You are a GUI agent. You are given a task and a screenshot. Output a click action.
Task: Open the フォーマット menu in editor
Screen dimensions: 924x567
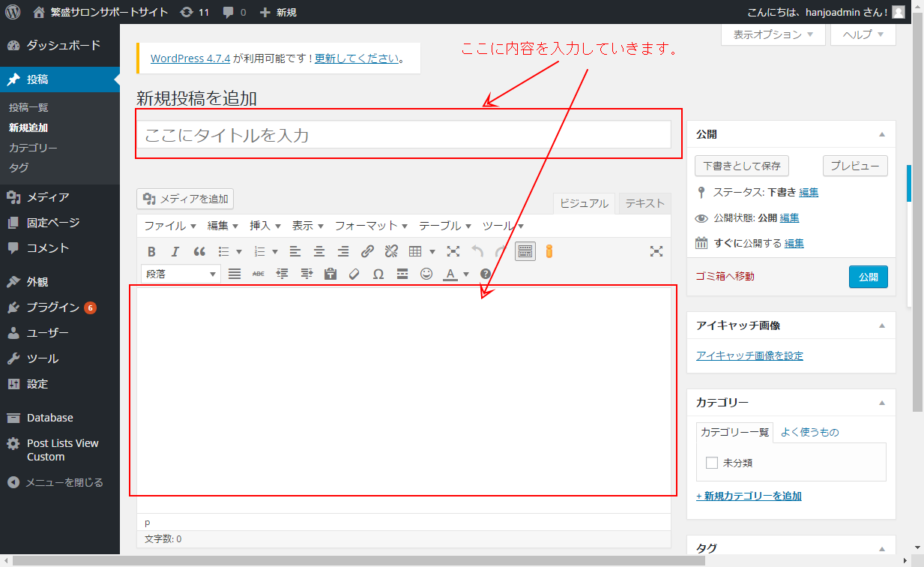click(x=371, y=226)
